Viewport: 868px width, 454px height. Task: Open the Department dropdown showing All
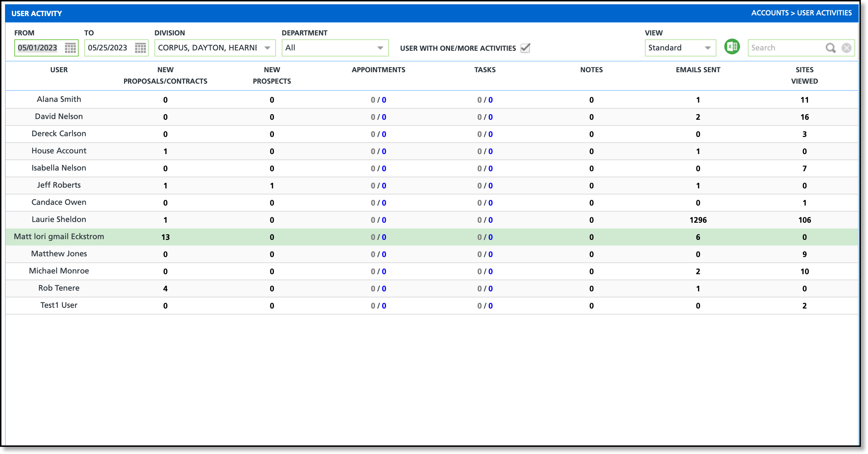pos(380,48)
